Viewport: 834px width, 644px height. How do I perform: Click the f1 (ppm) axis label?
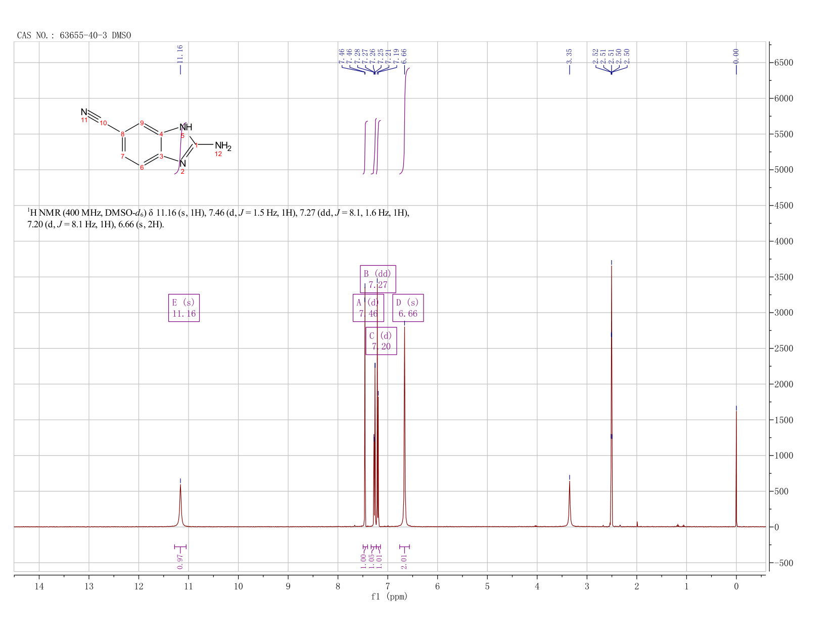[x=389, y=597]
